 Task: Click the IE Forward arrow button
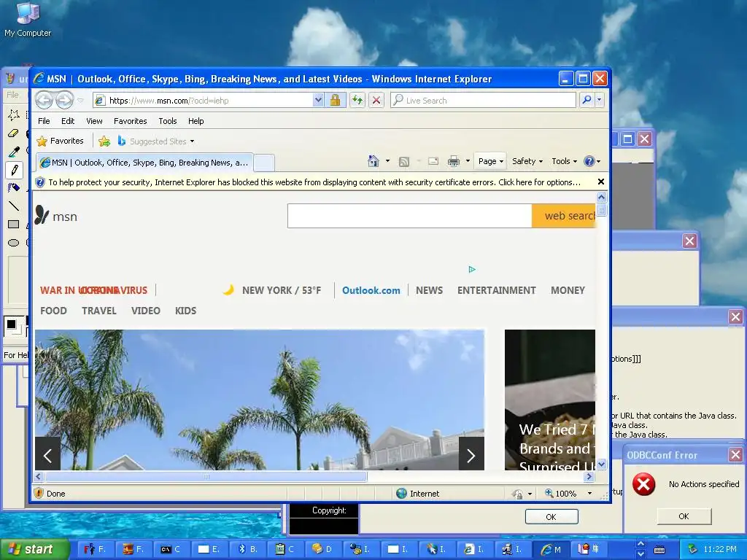tap(64, 100)
